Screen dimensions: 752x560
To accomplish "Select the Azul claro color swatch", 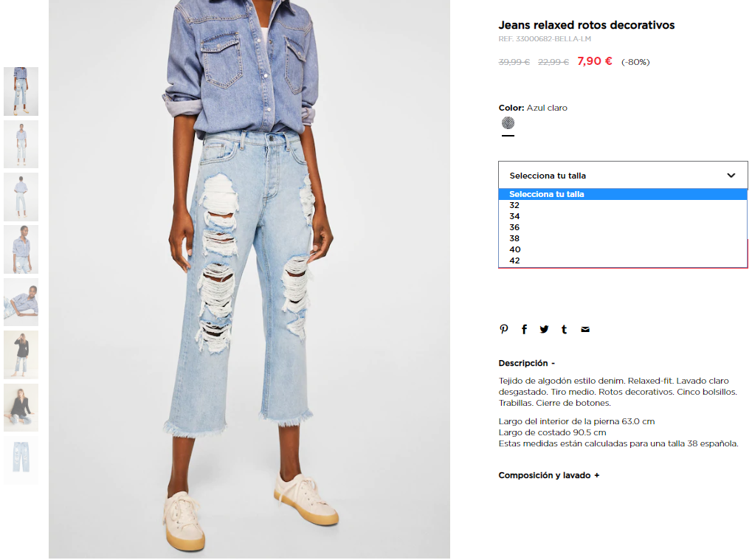I will coord(508,123).
